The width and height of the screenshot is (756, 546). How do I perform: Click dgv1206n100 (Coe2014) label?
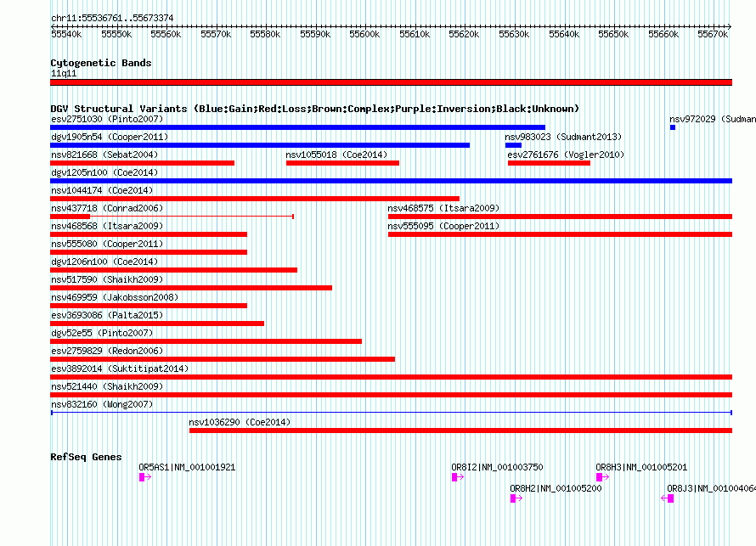(104, 262)
